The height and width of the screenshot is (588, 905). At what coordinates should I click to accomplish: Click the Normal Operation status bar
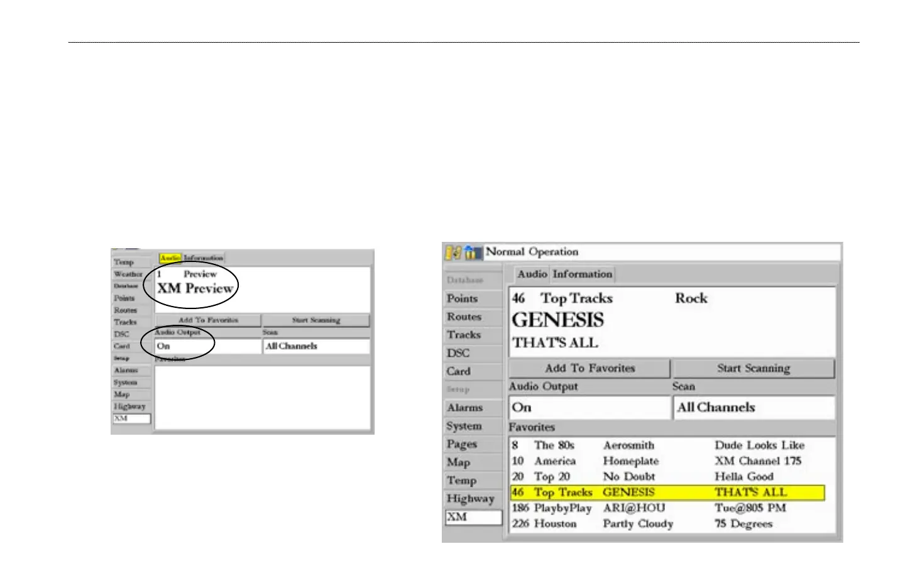[x=662, y=253]
